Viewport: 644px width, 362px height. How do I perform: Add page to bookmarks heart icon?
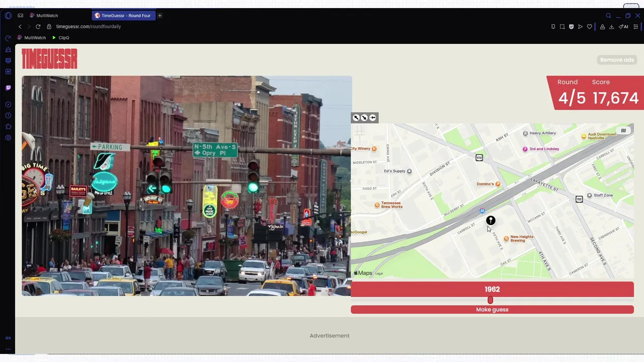click(590, 27)
